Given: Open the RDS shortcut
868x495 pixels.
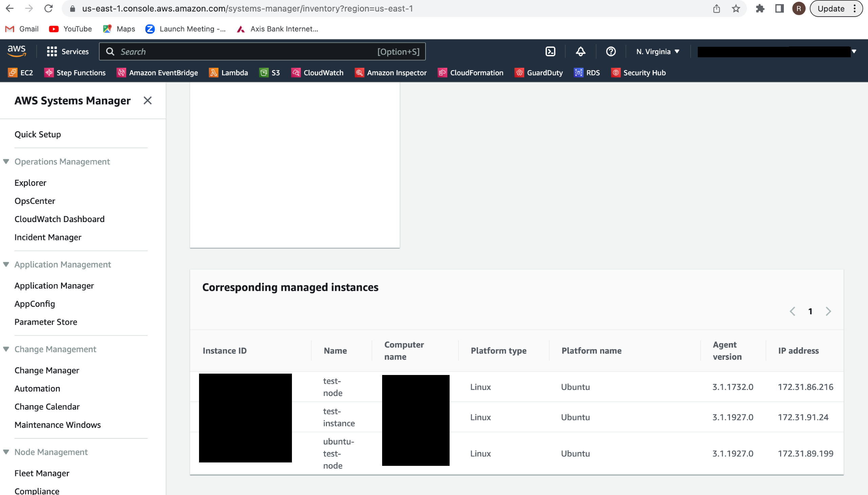Looking at the screenshot, I should pyautogui.click(x=587, y=73).
